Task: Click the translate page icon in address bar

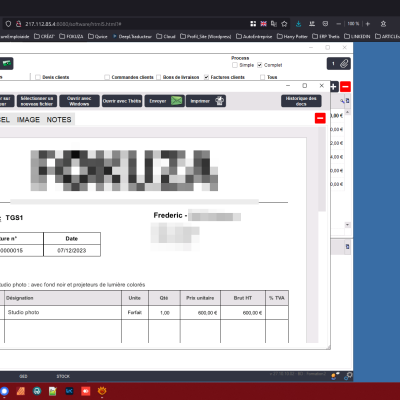Action: click(274, 24)
